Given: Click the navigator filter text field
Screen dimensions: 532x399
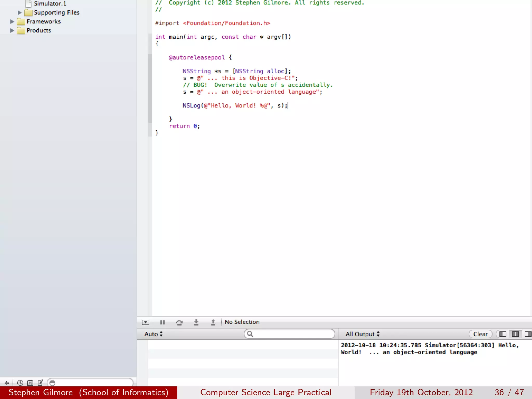Looking at the screenshot, I should tap(90, 383).
